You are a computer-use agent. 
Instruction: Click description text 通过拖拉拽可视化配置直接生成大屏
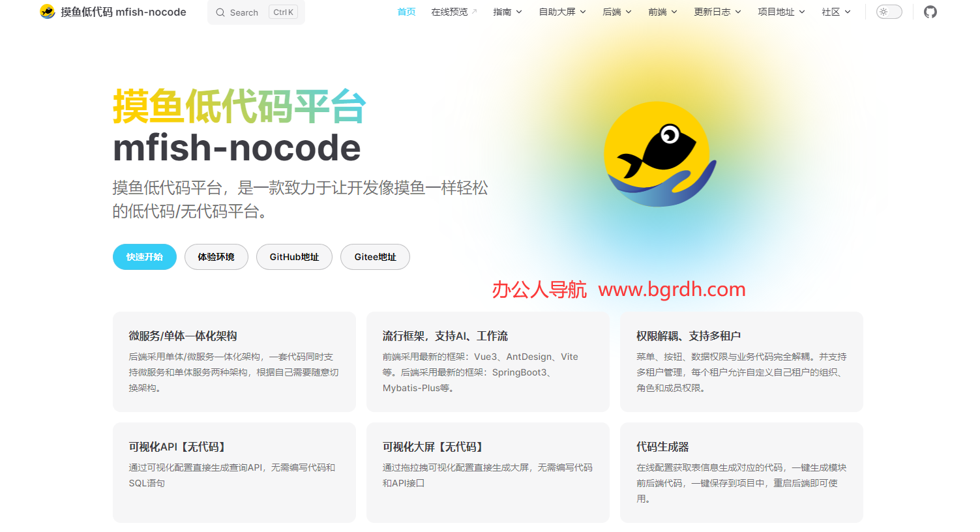click(487, 475)
